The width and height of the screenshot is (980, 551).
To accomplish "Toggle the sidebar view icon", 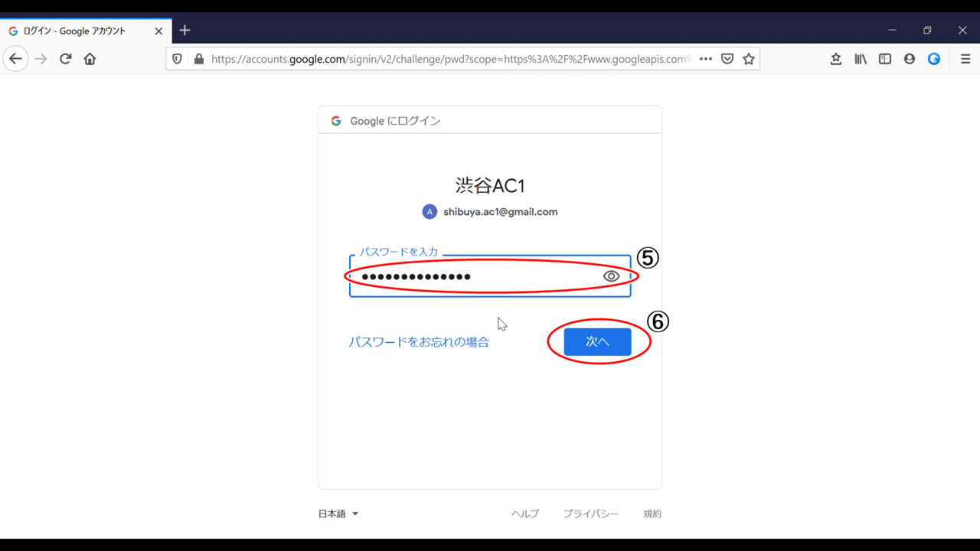I will coord(885,59).
